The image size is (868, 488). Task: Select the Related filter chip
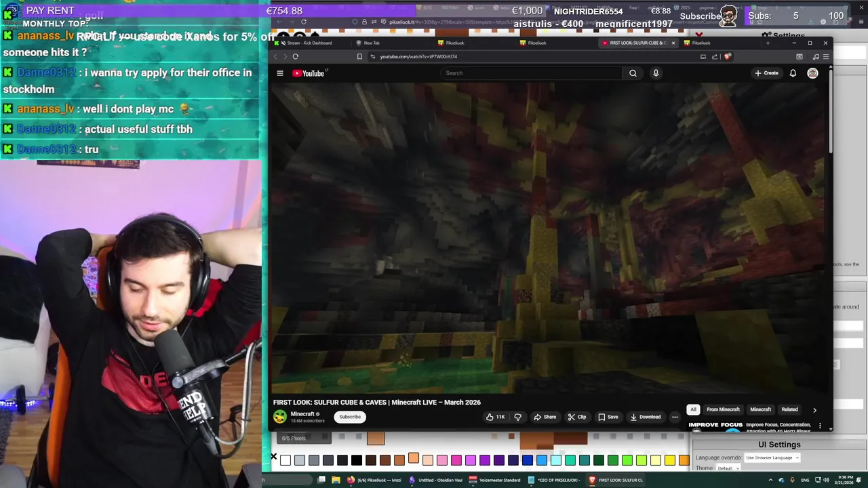click(x=789, y=409)
